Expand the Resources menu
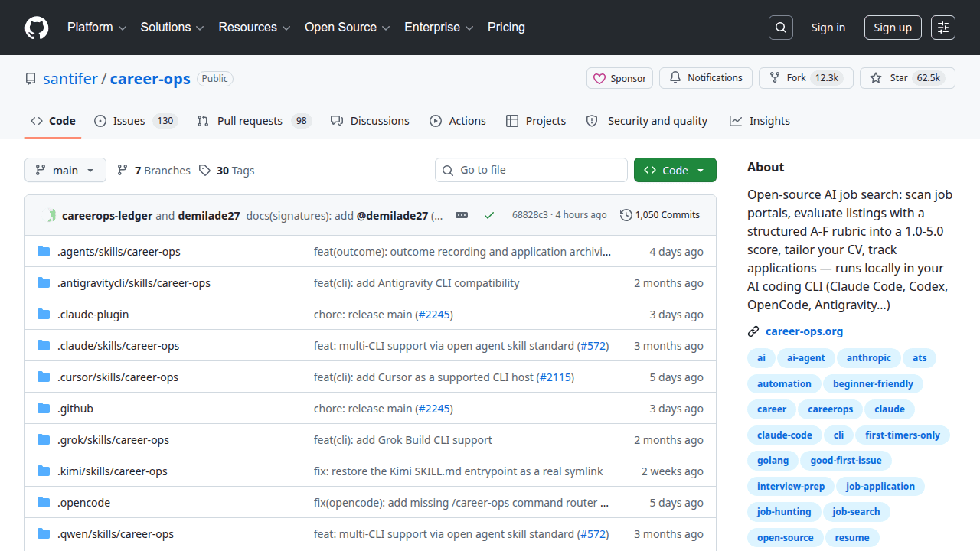Viewport: 980px width, 551px height. click(254, 28)
